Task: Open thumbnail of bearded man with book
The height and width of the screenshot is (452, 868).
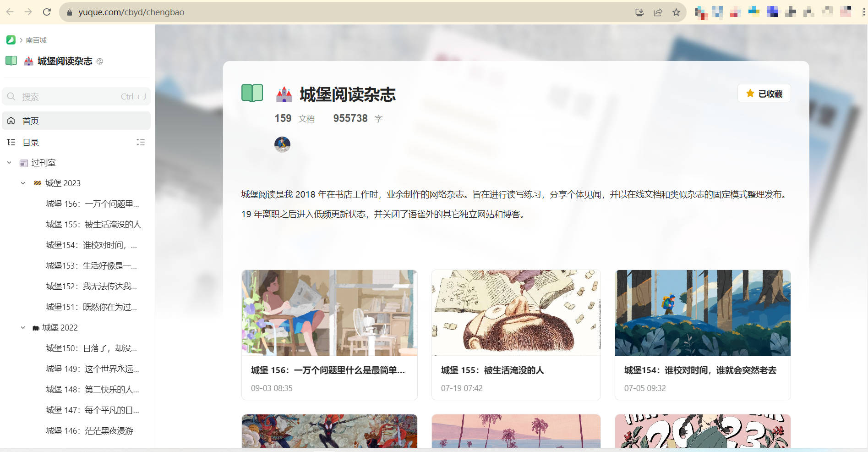Action: click(516, 313)
